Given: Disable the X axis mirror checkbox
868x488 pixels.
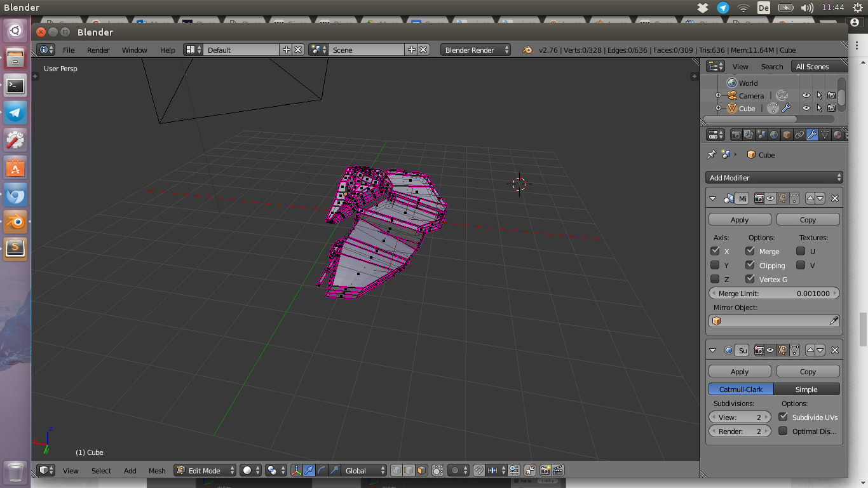Looking at the screenshot, I should click(715, 251).
